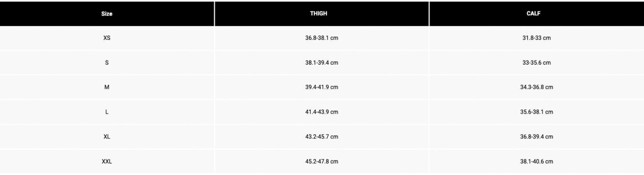Click thigh value 38.1-39.4 cm
Screen dimensions: 644x175
tap(322, 63)
